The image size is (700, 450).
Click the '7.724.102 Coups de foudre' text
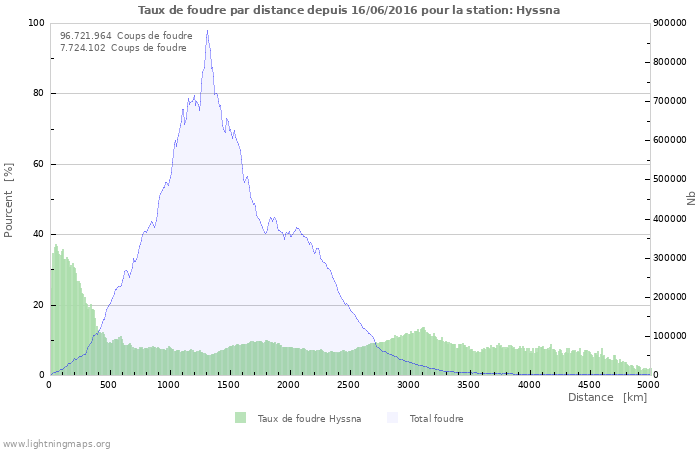[x=123, y=47]
